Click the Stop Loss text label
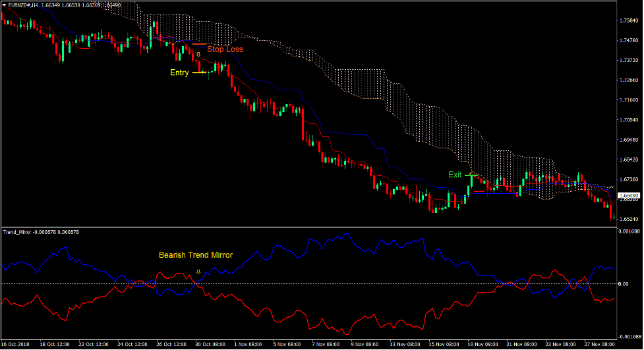The height and width of the screenshot is (350, 644). click(x=225, y=49)
